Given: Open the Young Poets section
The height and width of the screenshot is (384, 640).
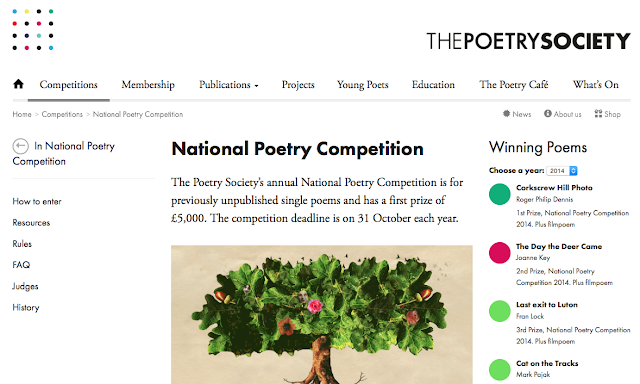Looking at the screenshot, I should click(362, 85).
